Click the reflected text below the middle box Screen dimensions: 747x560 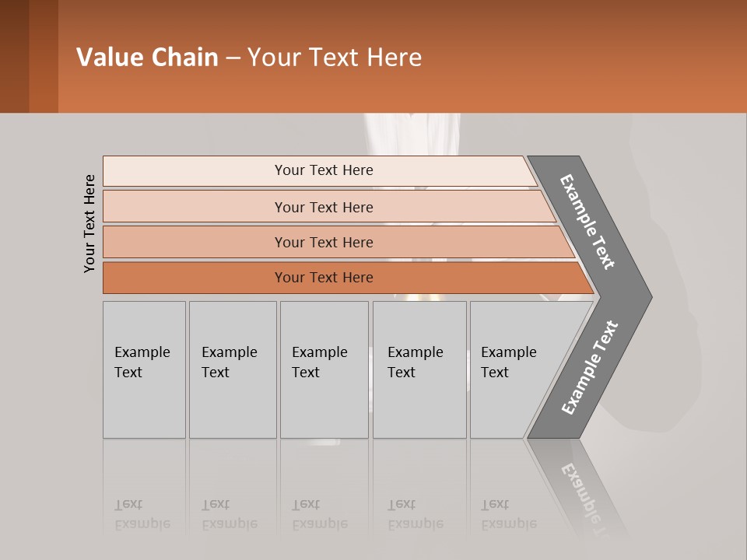[x=319, y=514]
